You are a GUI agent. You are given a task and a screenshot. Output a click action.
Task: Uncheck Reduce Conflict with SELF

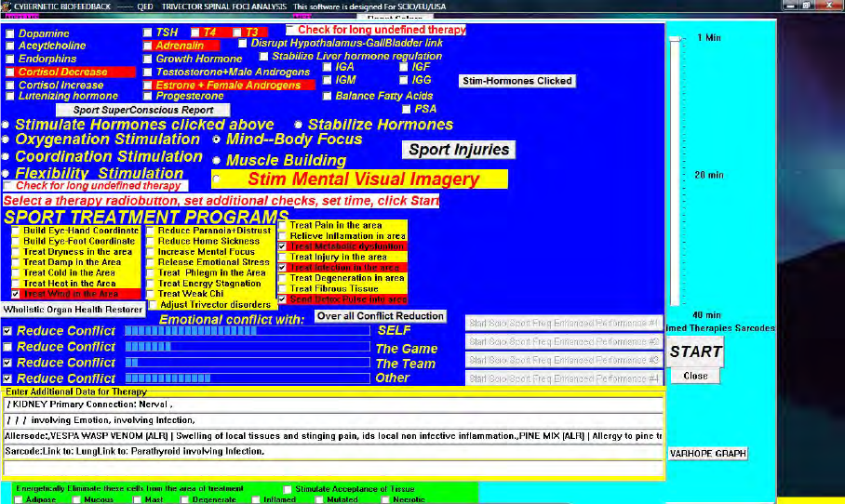click(7, 331)
